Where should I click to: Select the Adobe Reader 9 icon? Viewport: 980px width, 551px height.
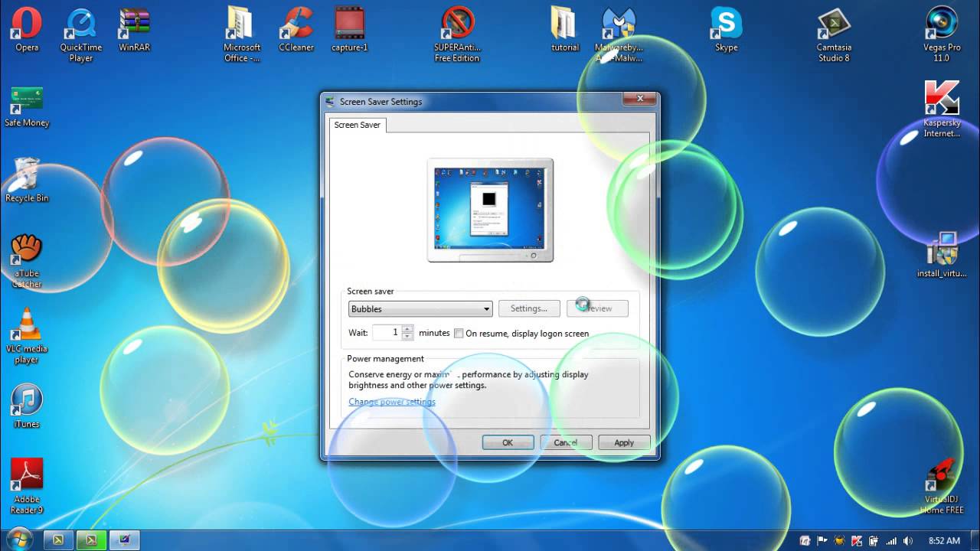27,486
